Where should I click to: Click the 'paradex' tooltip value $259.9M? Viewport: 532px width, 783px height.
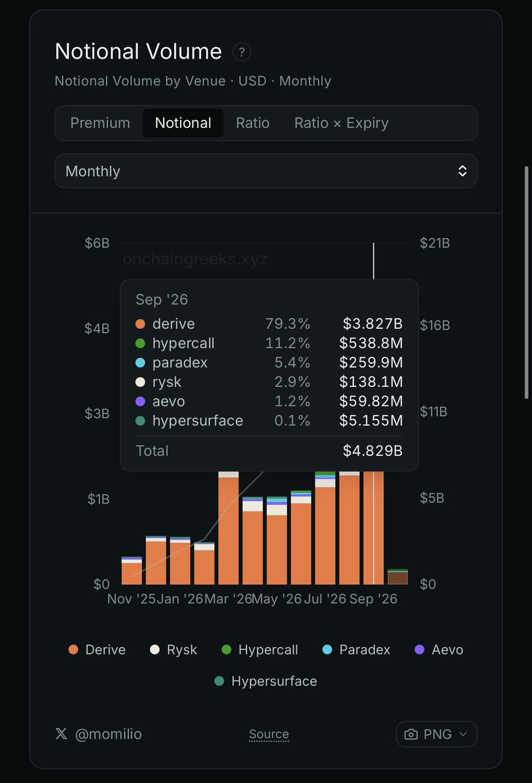pos(371,362)
